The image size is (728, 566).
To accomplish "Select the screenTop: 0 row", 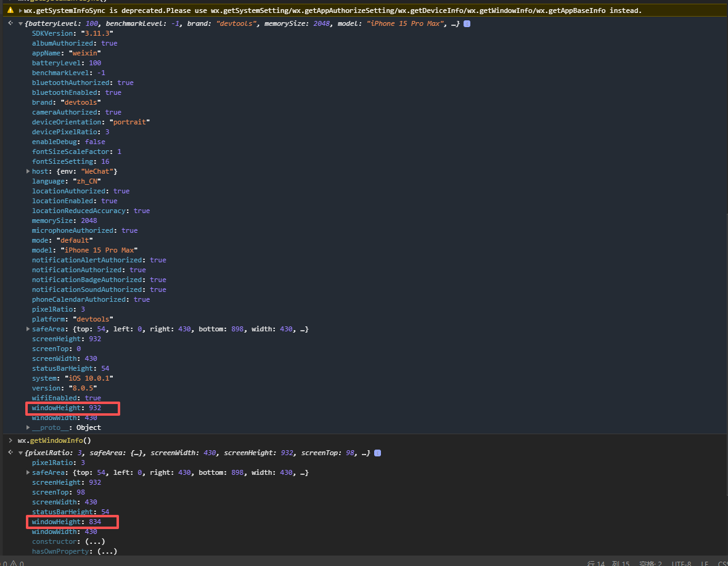I will coord(56,349).
